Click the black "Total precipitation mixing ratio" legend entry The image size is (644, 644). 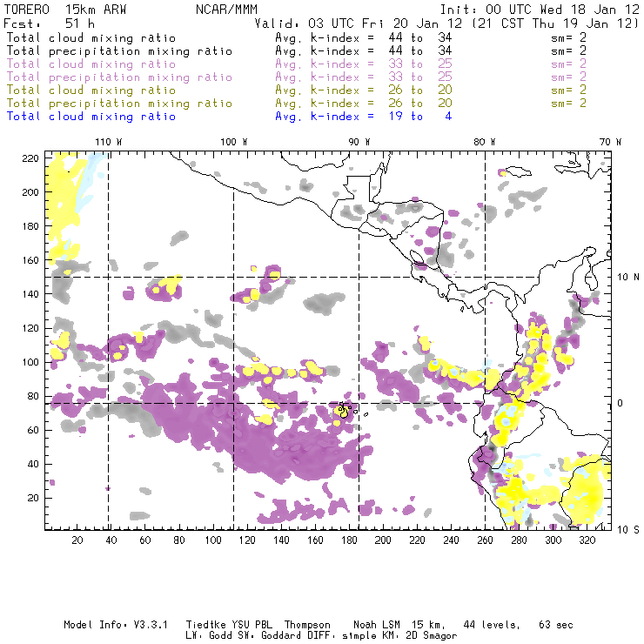(x=119, y=51)
